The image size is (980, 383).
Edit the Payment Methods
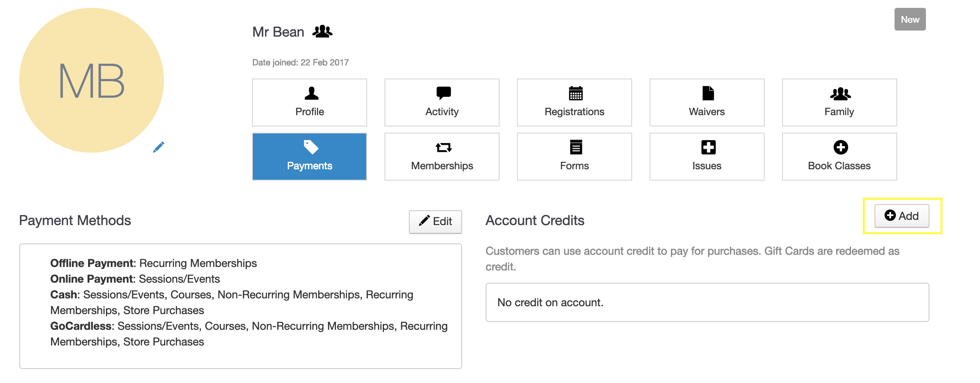(435, 222)
